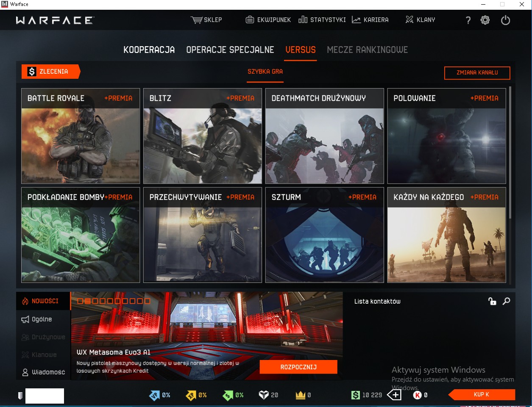The height and width of the screenshot is (407, 532).
Task: Choose the Blitz game mode
Action: (x=203, y=136)
